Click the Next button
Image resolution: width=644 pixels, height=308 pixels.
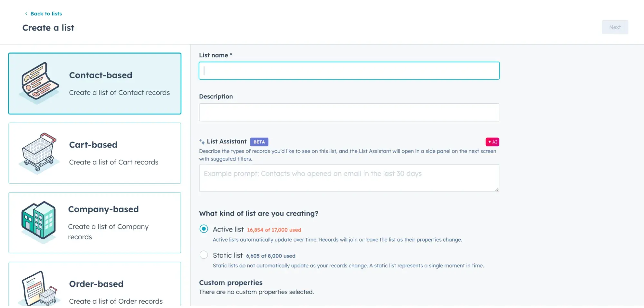(615, 27)
